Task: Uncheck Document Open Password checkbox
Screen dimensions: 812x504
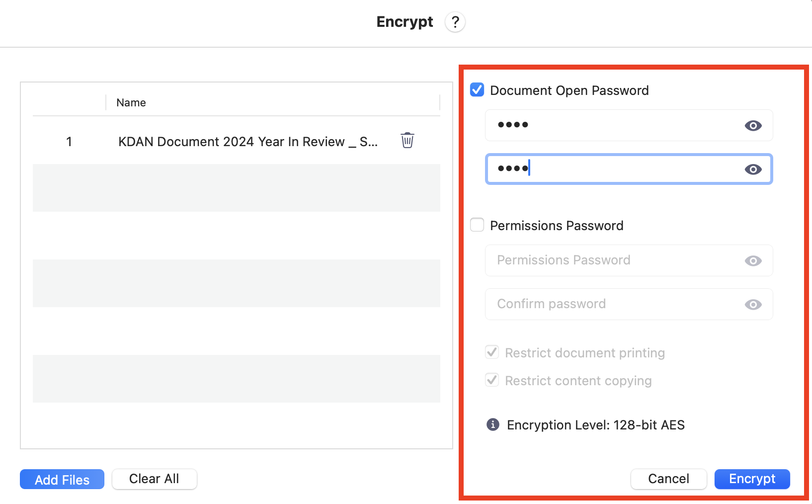Action: (477, 90)
